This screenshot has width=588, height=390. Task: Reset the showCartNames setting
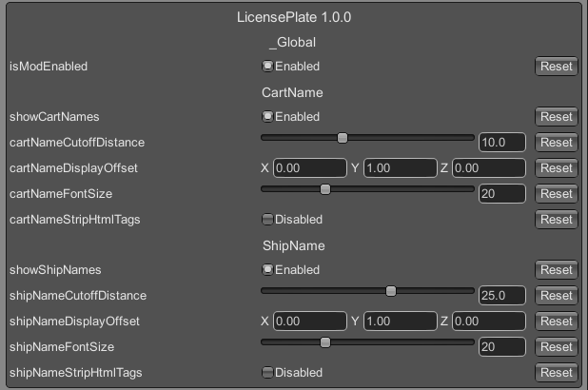pos(556,117)
